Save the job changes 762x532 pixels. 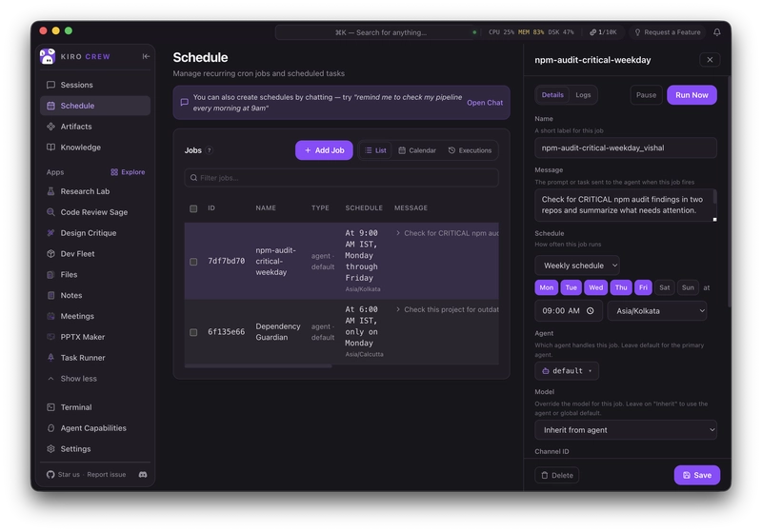point(697,475)
